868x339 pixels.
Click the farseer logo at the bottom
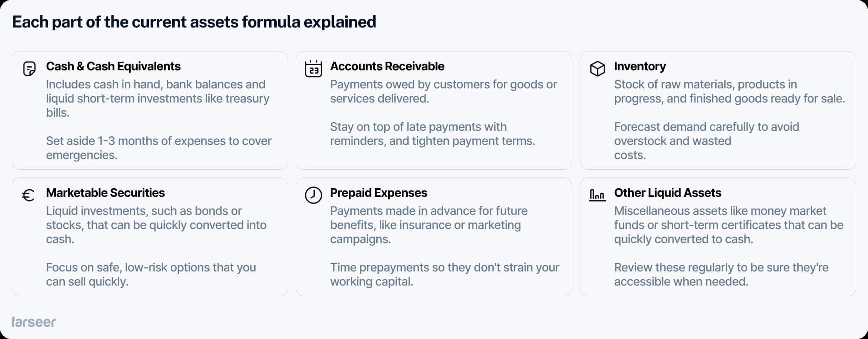click(34, 322)
